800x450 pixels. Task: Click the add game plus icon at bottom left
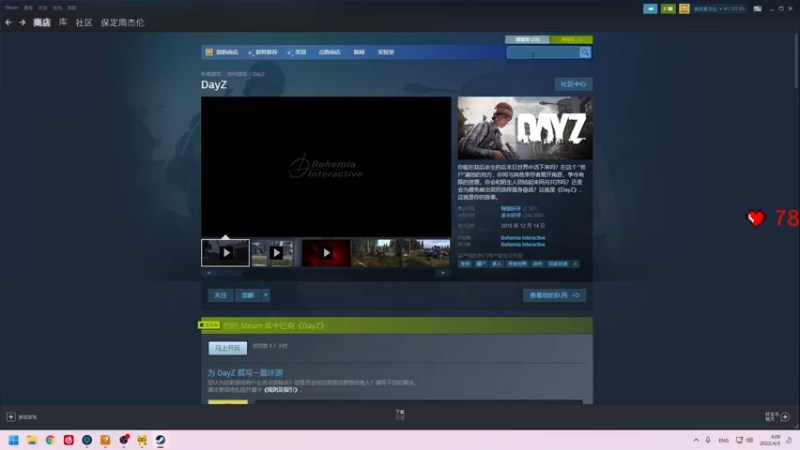[x=11, y=417]
